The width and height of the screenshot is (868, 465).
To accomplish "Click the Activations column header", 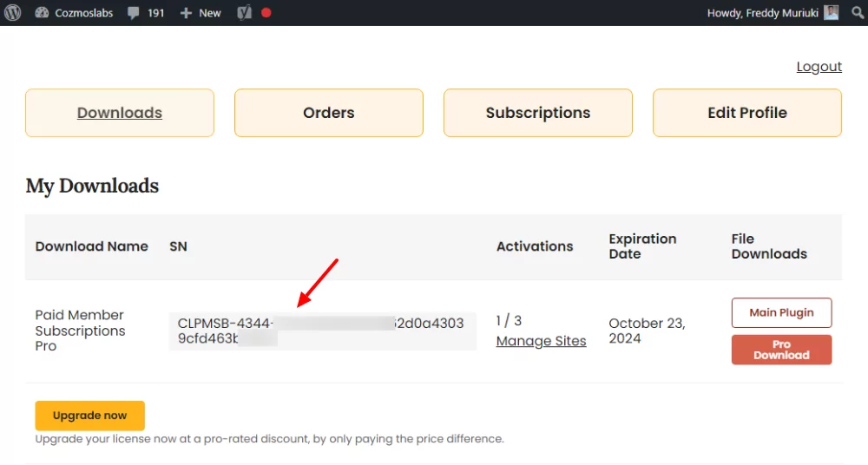I will (534, 246).
